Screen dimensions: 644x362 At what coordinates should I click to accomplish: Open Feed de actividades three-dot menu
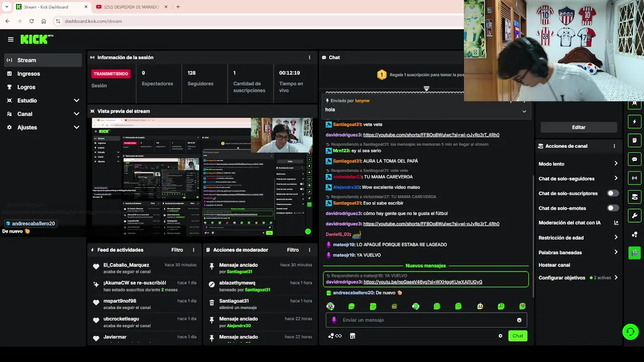194,250
